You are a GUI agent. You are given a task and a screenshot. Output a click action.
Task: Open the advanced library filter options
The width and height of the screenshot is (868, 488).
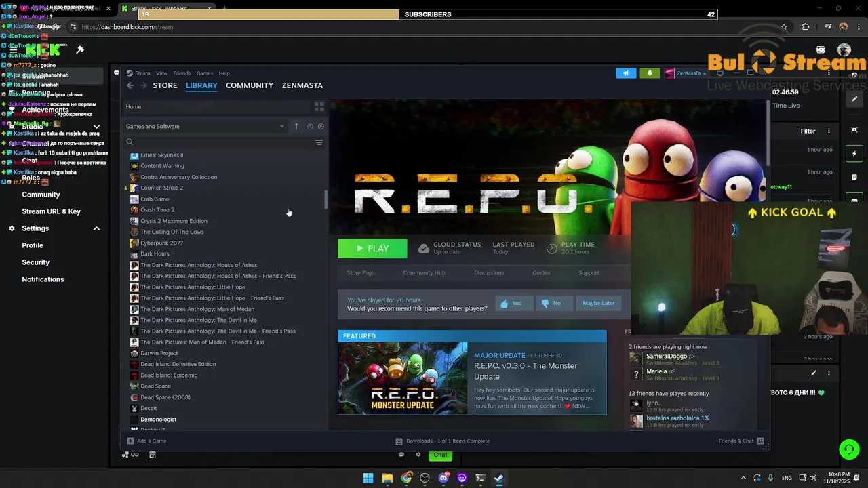pos(319,142)
